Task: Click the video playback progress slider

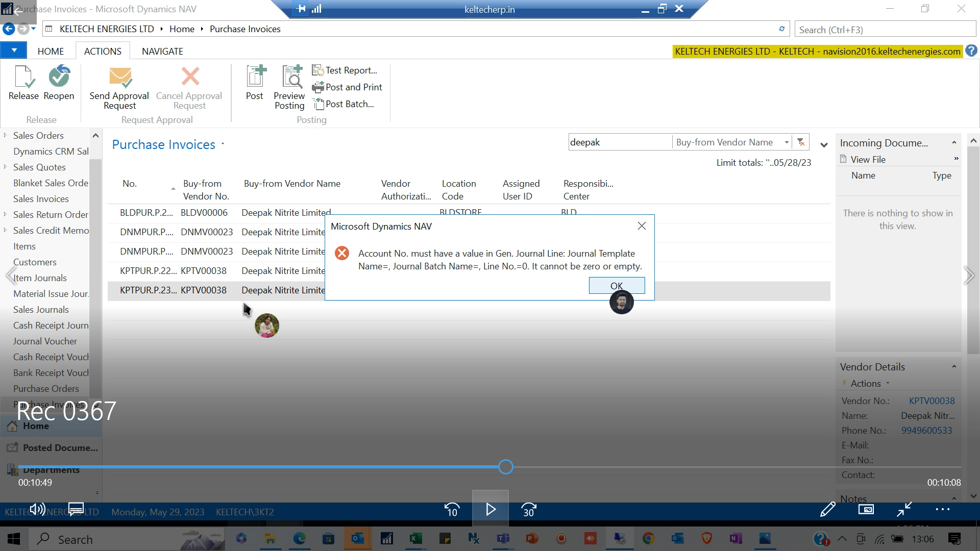Action: (x=505, y=467)
